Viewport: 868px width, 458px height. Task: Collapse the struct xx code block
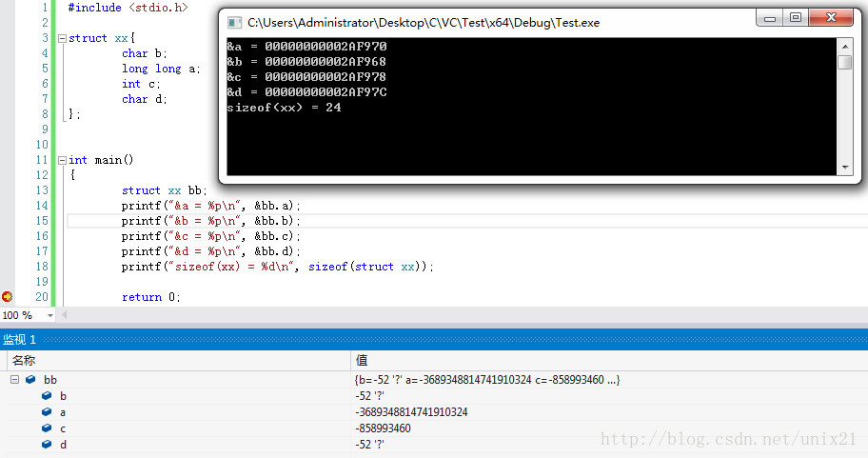[x=62, y=39]
